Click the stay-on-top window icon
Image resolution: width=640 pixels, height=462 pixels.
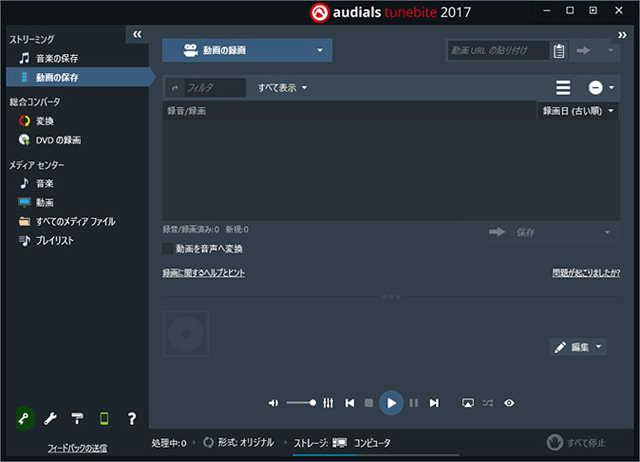[x=593, y=11]
